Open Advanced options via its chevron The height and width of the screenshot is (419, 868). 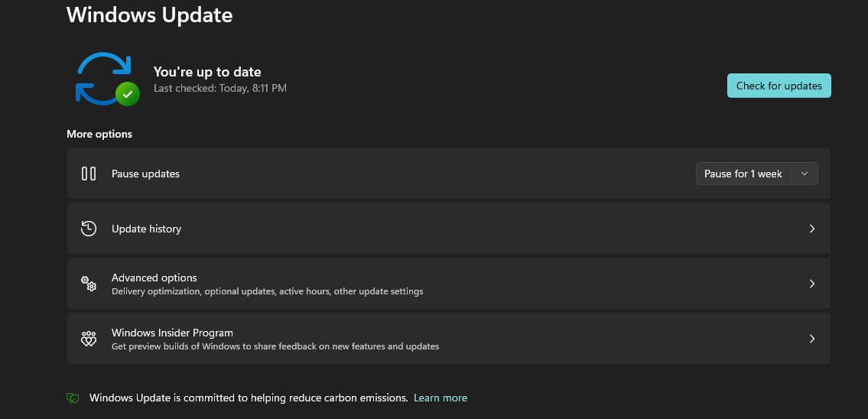[811, 284]
